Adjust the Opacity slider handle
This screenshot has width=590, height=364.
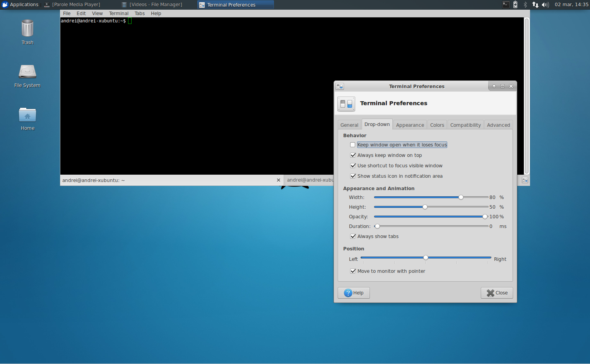(485, 216)
